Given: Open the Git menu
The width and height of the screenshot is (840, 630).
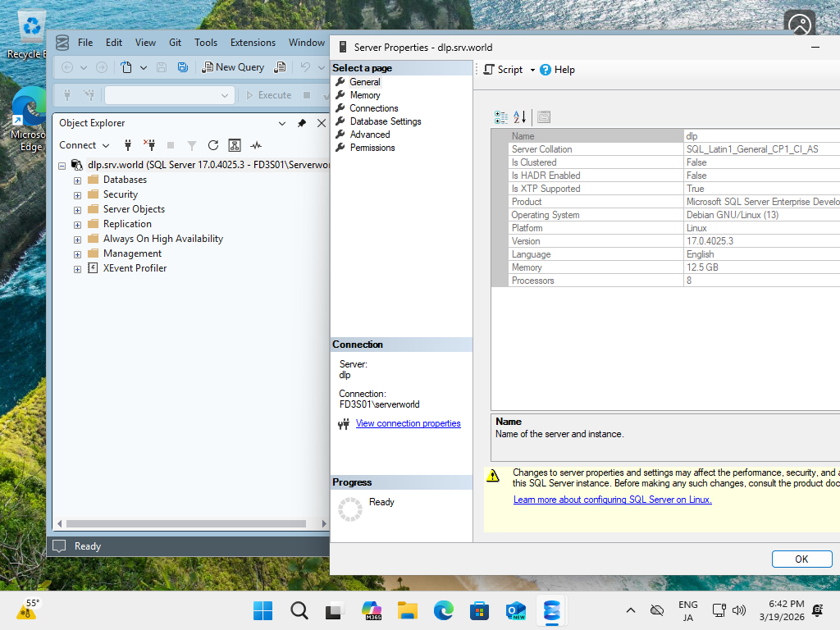Looking at the screenshot, I should [176, 43].
